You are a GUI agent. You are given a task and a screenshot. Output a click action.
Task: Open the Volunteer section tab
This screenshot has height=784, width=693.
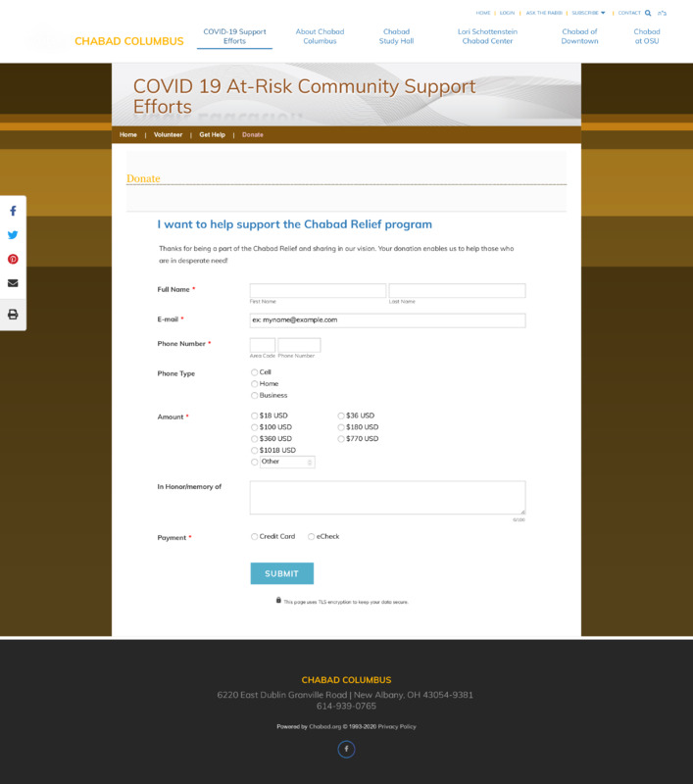point(168,135)
